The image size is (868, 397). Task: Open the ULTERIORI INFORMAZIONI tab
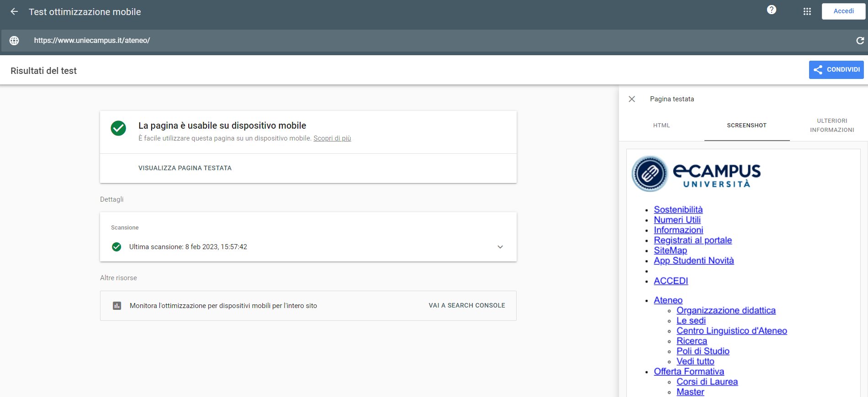[x=832, y=125]
